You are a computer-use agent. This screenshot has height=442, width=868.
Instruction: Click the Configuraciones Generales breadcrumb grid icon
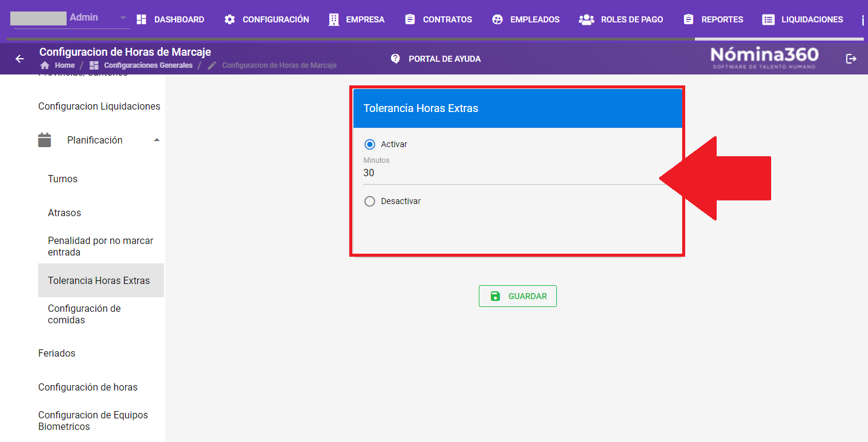click(x=94, y=65)
